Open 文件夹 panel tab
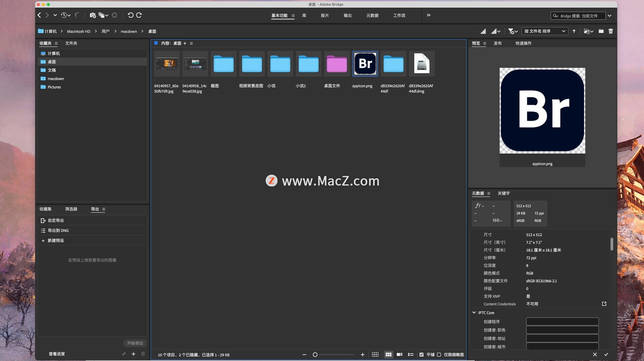The height and width of the screenshot is (361, 644). click(71, 43)
